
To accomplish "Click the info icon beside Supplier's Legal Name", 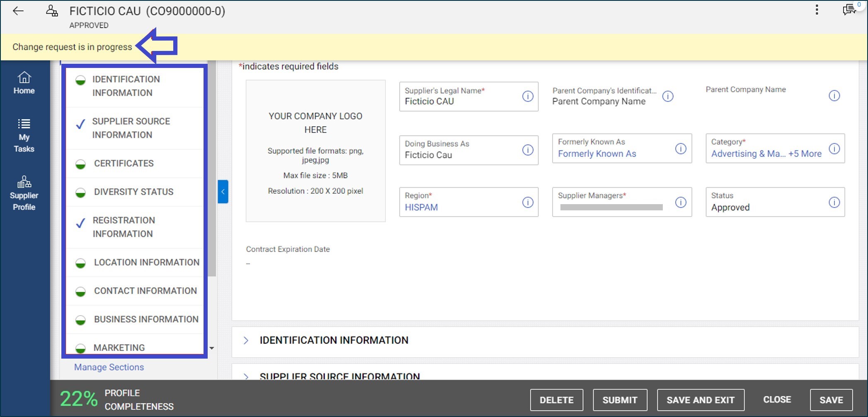I will 527,96.
